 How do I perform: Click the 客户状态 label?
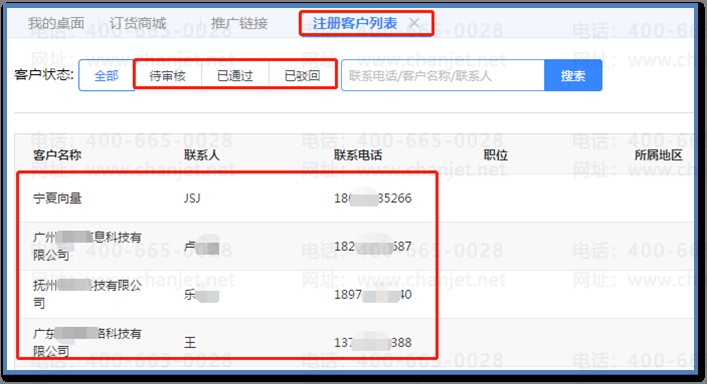(44, 74)
